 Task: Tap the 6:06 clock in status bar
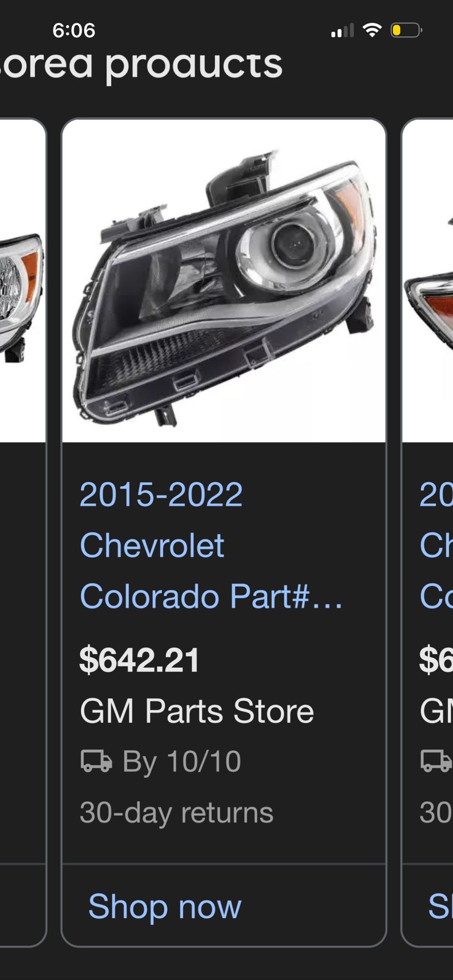[x=74, y=30]
